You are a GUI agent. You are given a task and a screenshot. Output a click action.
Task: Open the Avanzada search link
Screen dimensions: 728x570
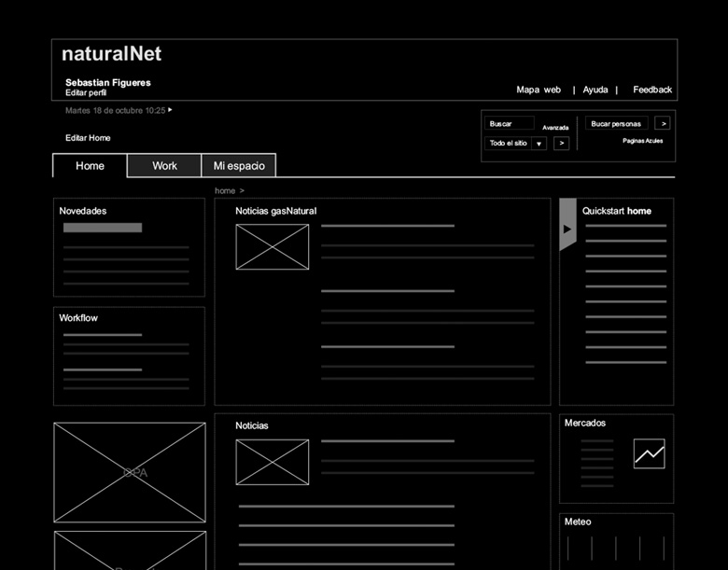pyautogui.click(x=555, y=128)
